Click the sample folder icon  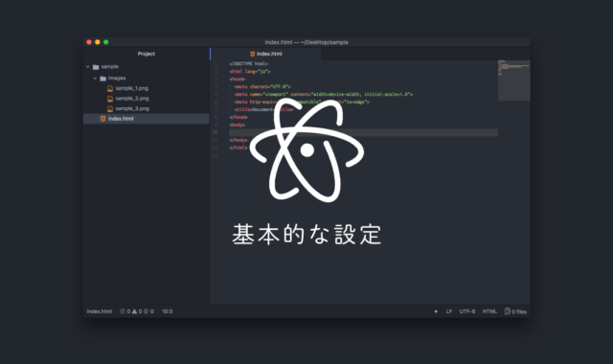pos(96,67)
